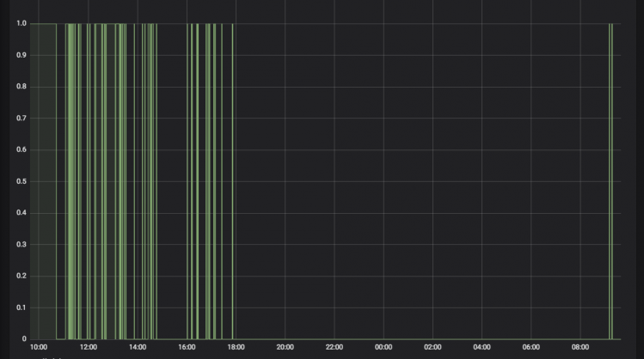This screenshot has width=644, height=359.
Task: Click the 00:00 time axis label
Action: click(383, 347)
